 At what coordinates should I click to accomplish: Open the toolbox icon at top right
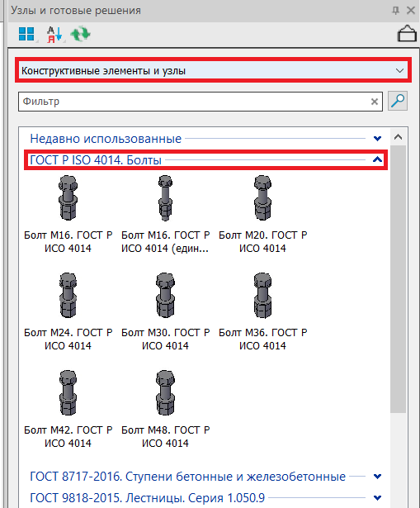(x=407, y=33)
